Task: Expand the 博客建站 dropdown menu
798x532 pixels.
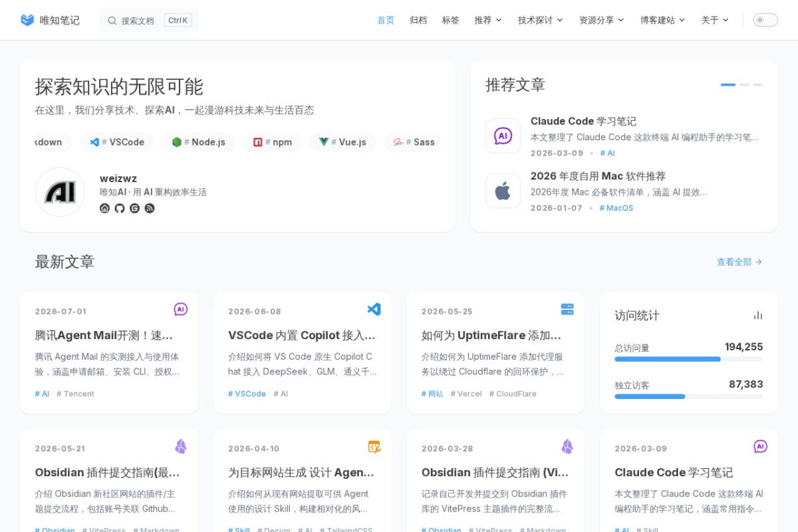Action: [x=663, y=20]
